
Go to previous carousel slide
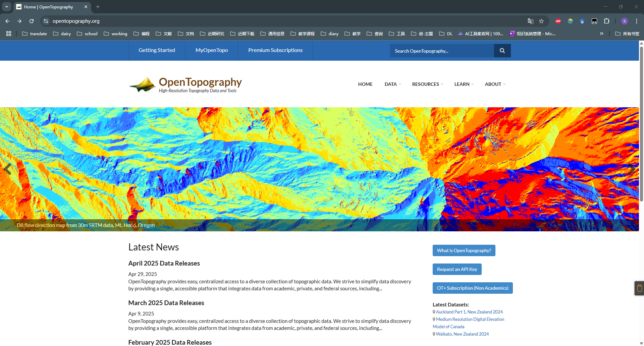coord(8,169)
